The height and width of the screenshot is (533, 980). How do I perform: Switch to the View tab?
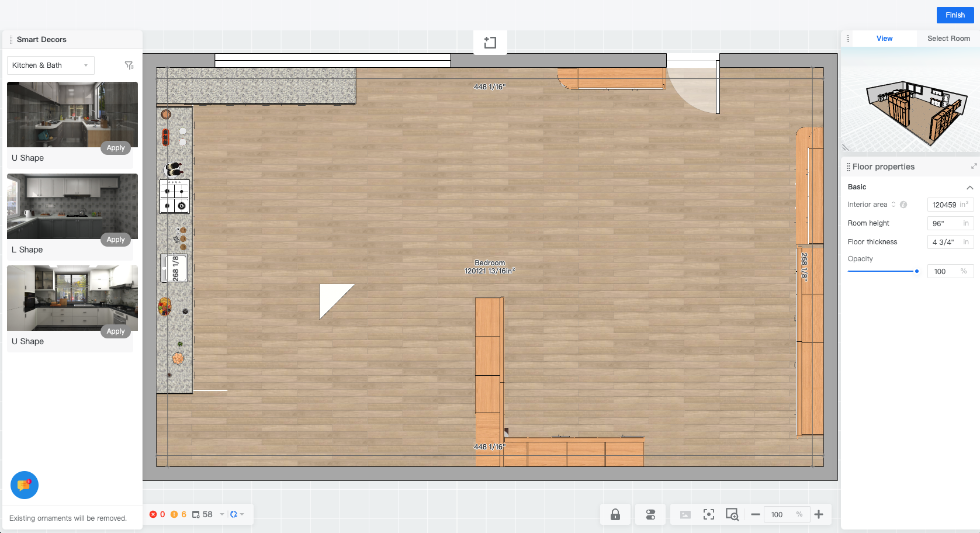(884, 39)
